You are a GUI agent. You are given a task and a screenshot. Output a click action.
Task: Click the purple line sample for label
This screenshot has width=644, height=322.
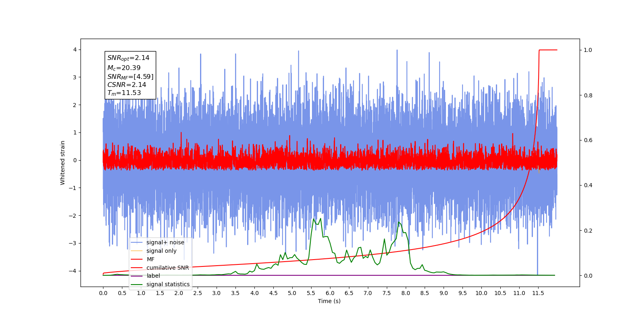tap(137, 276)
